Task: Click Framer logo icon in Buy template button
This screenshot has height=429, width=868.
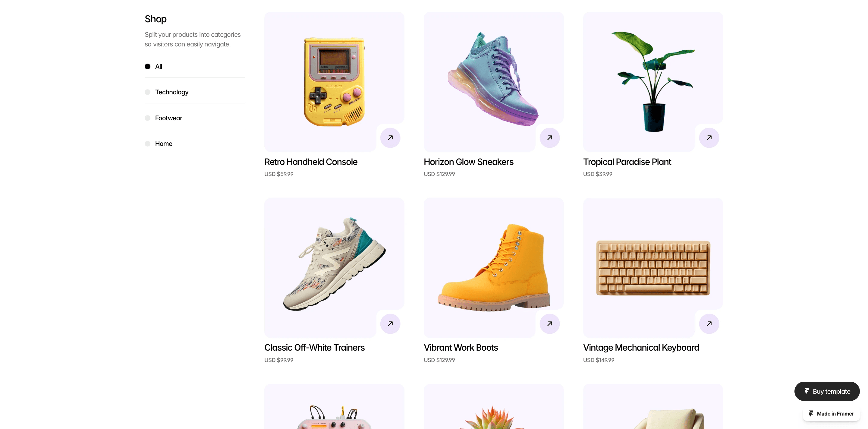Action: pos(807,391)
